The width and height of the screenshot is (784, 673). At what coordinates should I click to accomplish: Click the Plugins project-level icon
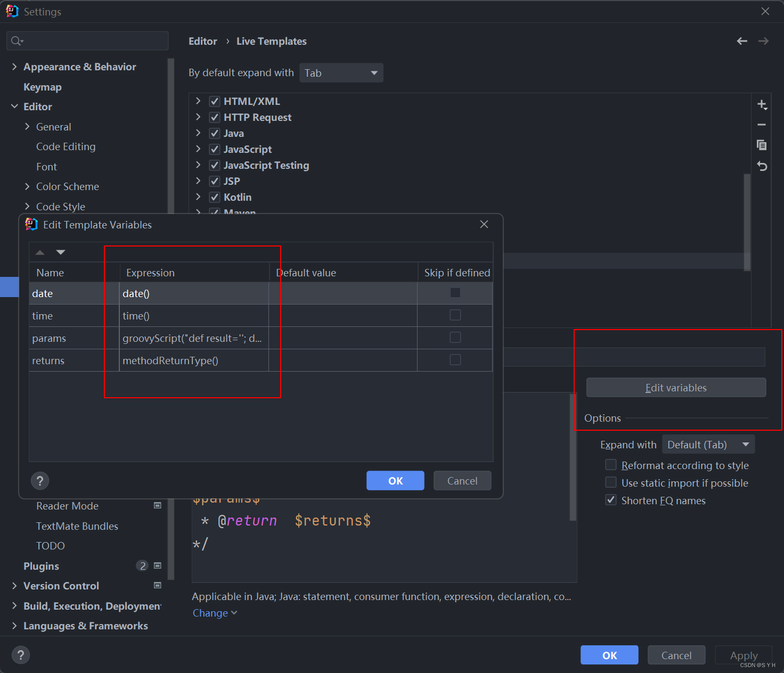[x=158, y=565]
